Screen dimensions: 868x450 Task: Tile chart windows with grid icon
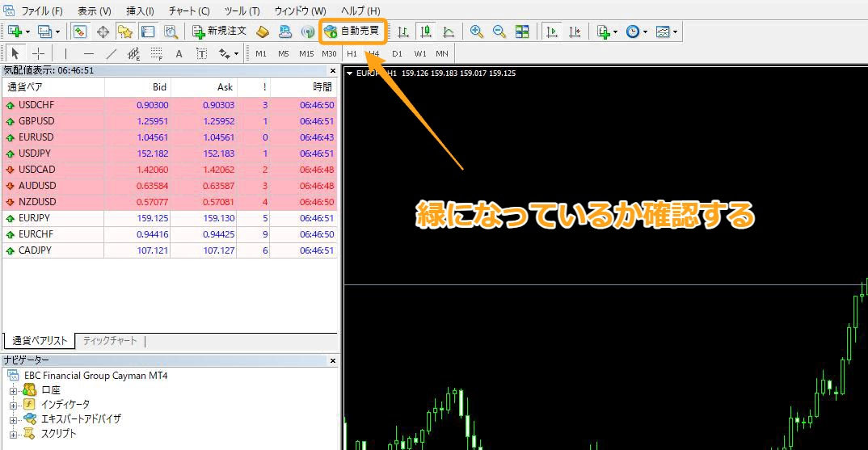tap(522, 32)
